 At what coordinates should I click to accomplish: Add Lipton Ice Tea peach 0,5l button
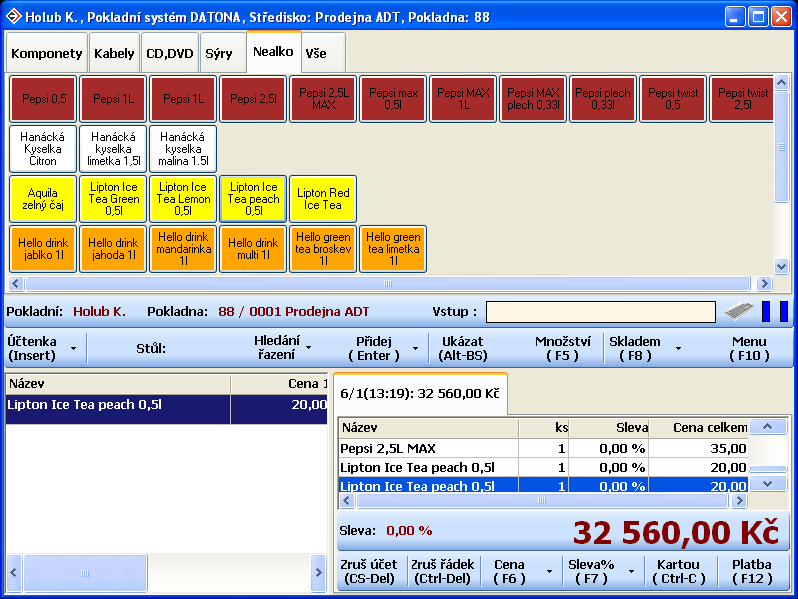(x=253, y=198)
